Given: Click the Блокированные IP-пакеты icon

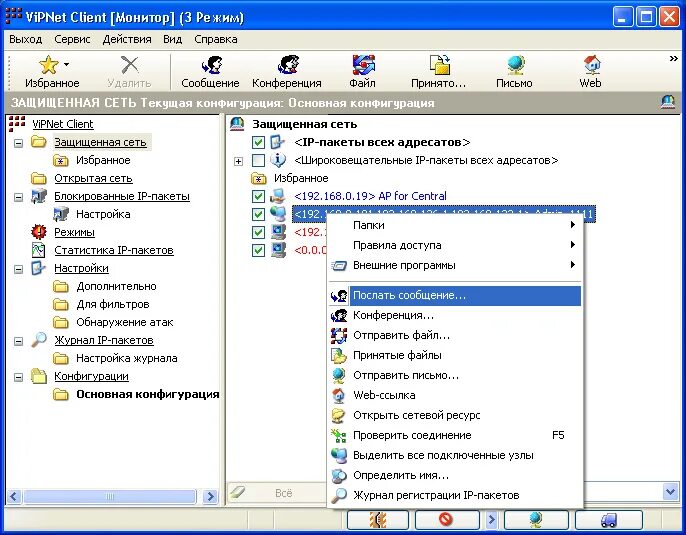Looking at the screenshot, I should [38, 196].
